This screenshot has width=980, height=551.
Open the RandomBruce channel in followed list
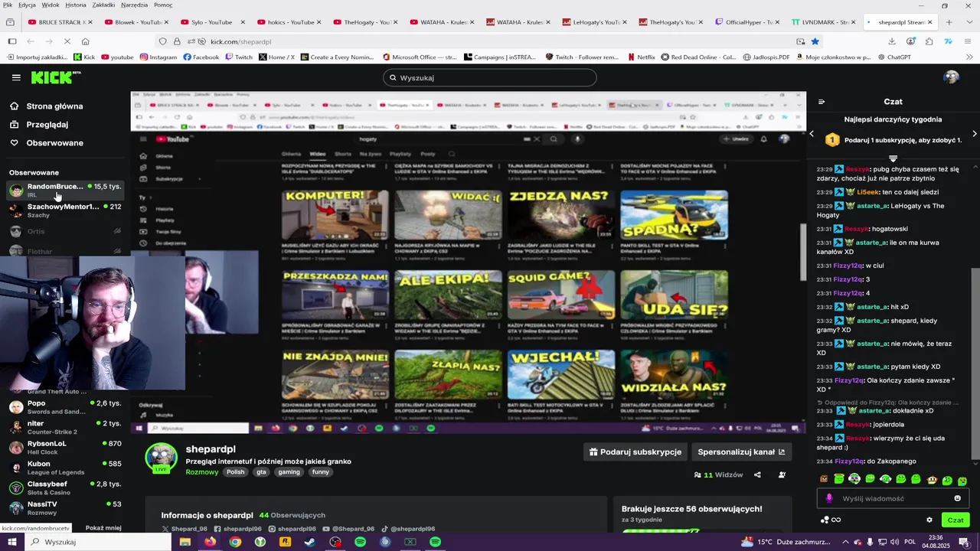(x=65, y=190)
